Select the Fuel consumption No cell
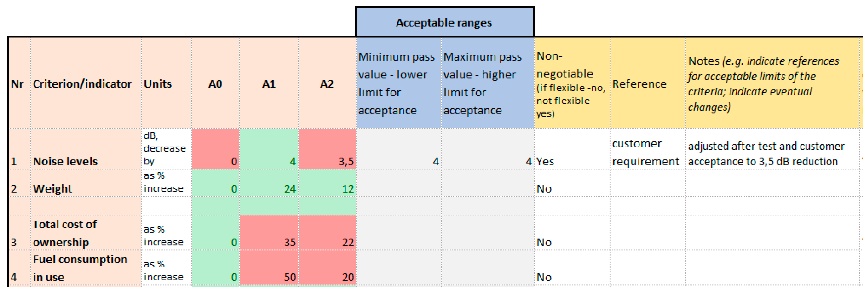 [572, 268]
